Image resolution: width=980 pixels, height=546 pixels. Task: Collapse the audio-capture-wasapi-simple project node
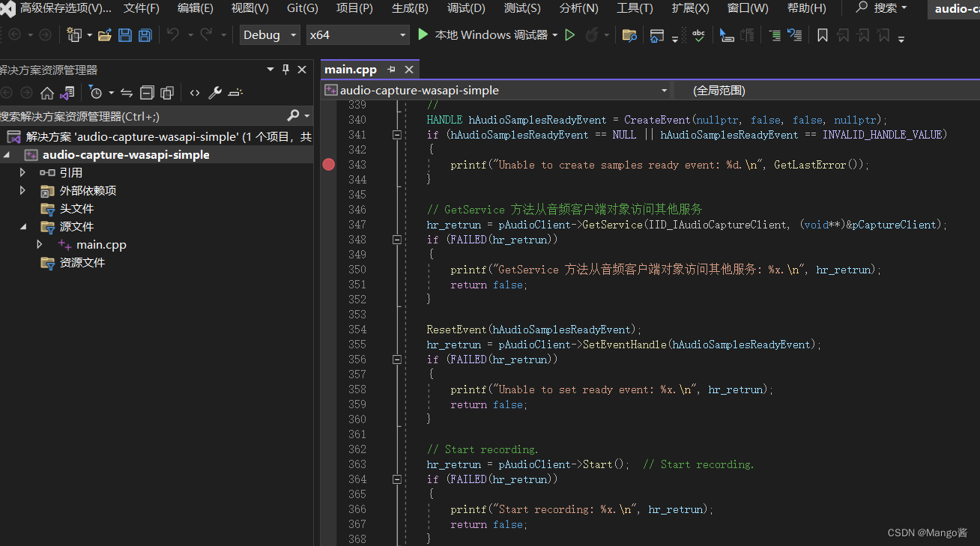click(x=7, y=155)
